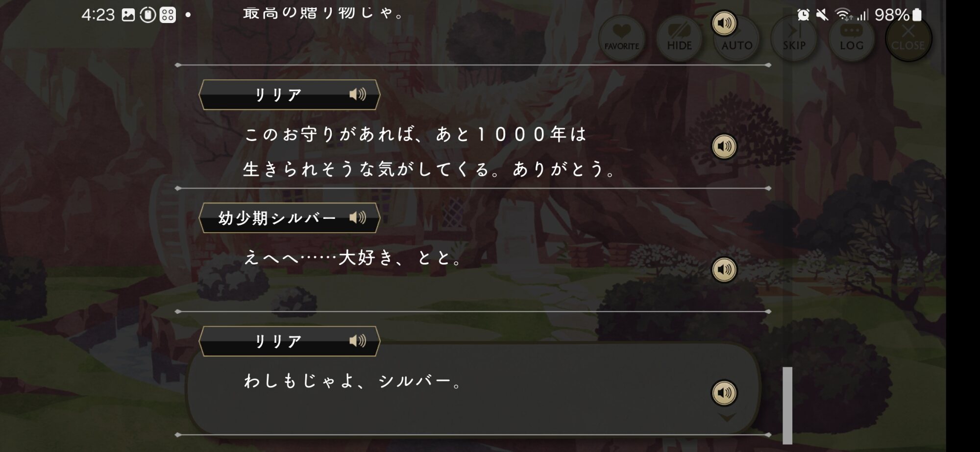Screen dimensions: 980x452
Task: Tap the わしもじゃよ、シルバー dialogue text
Action: point(353,381)
